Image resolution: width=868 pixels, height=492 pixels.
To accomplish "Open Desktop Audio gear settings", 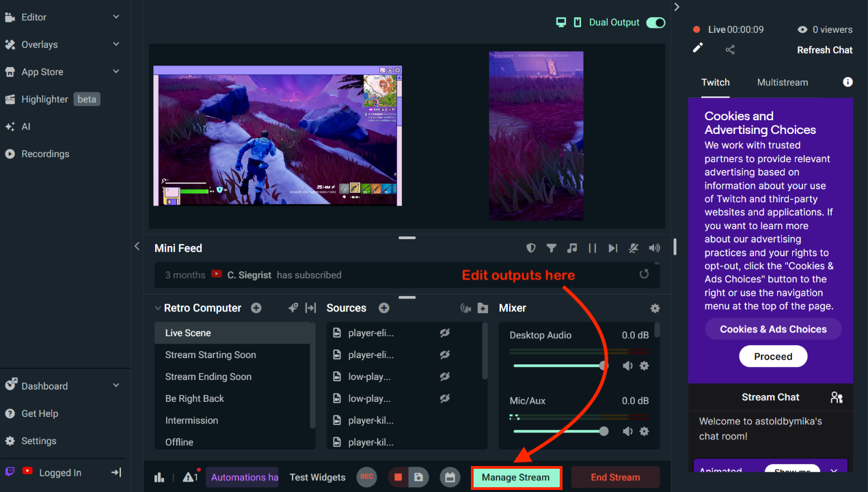I will [x=644, y=366].
